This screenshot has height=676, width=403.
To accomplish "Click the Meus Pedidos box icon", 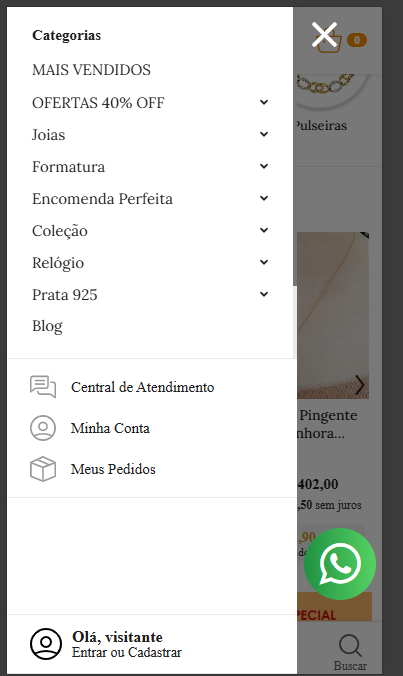I will 43,469.
